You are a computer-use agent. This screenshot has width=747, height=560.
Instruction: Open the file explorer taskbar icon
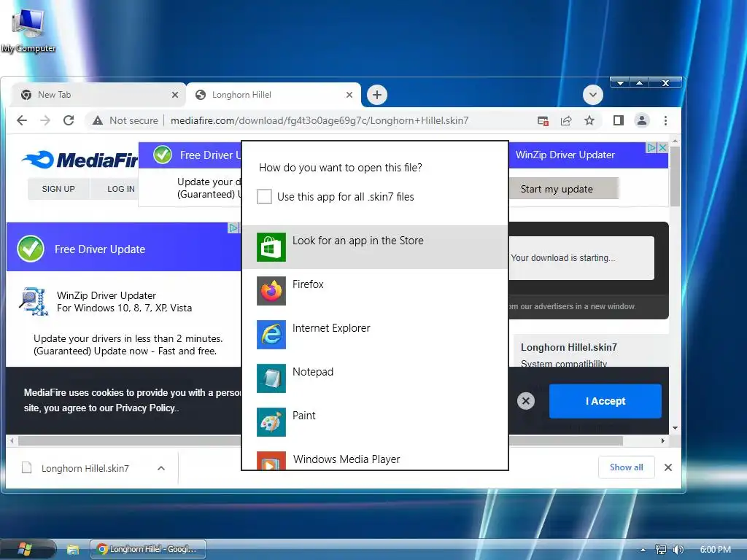(73, 550)
